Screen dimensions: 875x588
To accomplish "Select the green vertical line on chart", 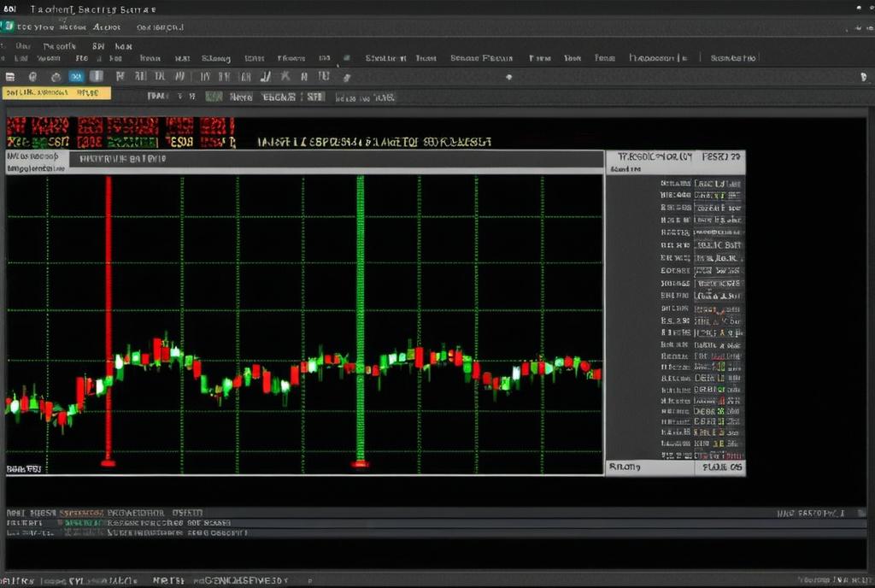I will (x=361, y=318).
